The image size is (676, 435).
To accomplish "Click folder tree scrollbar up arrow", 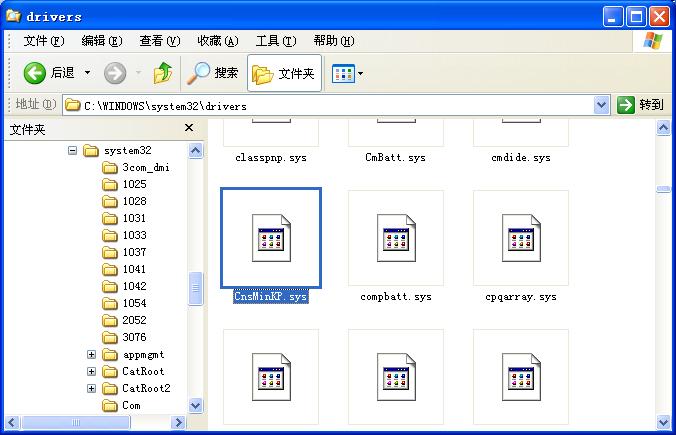I will (195, 150).
